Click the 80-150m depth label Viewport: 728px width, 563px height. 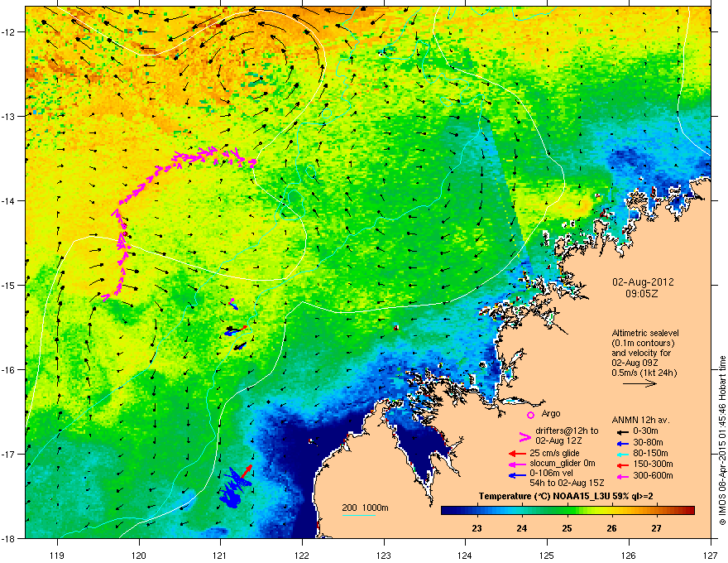650,453
